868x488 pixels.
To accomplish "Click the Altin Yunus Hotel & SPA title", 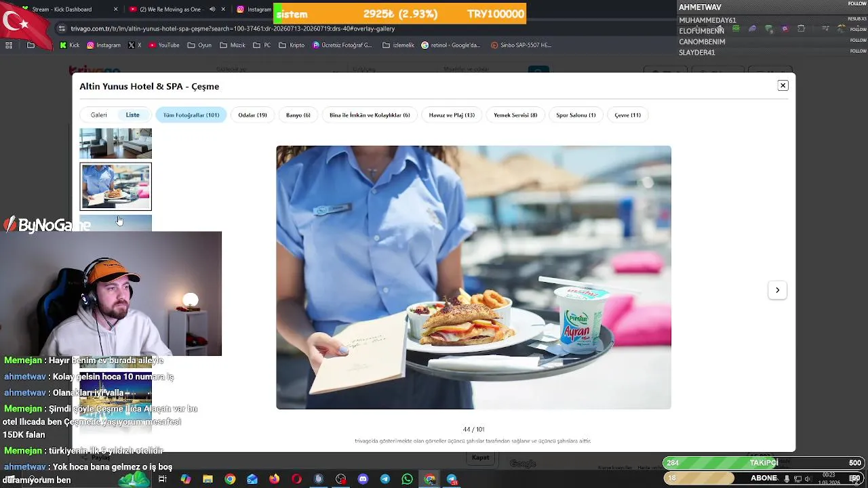I will 149,86.
